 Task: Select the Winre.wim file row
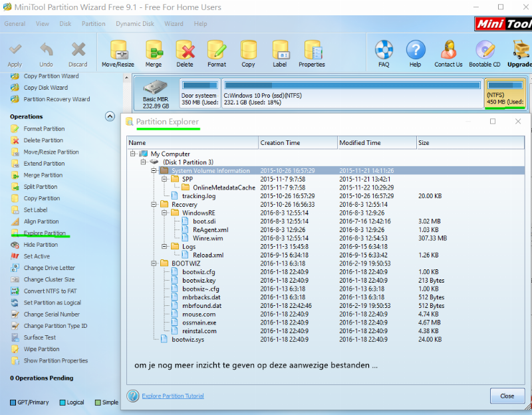pos(326,238)
